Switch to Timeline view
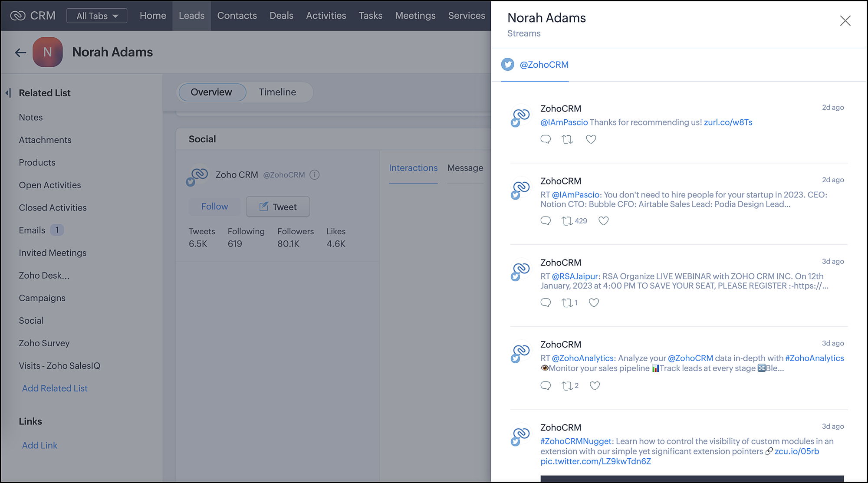This screenshot has width=868, height=483. [277, 92]
